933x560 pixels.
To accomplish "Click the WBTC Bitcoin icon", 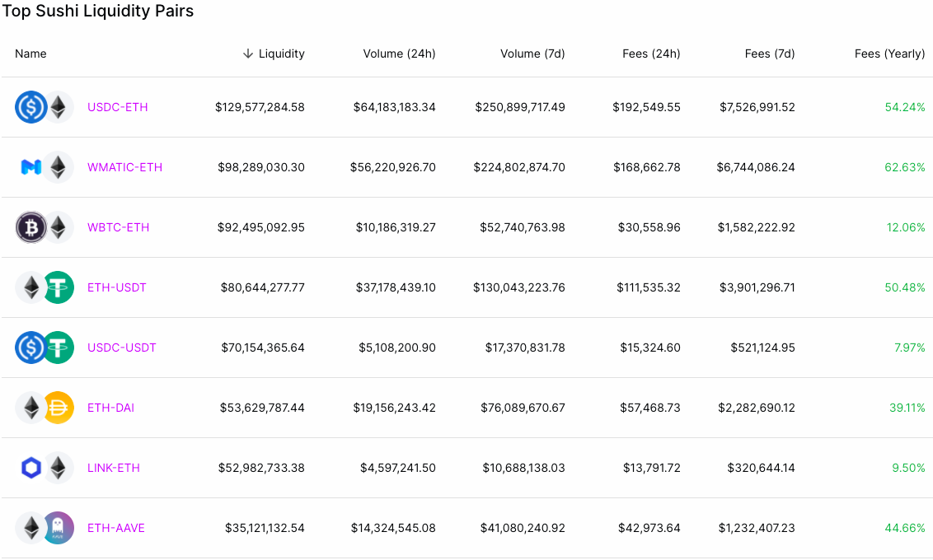I will point(31,227).
